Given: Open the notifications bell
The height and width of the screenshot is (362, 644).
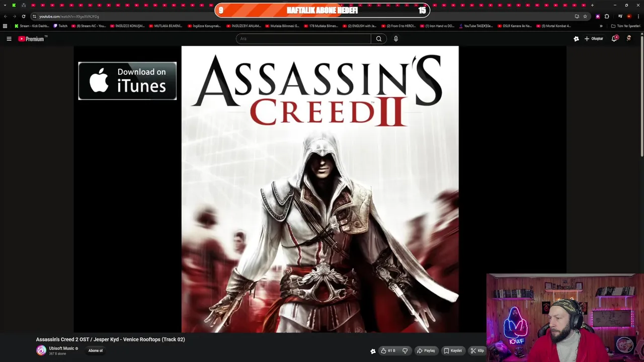Looking at the screenshot, I should tap(614, 39).
